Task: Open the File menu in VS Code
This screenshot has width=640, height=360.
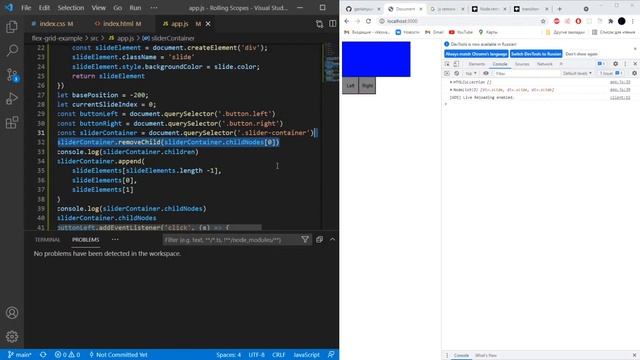Action: (26, 8)
